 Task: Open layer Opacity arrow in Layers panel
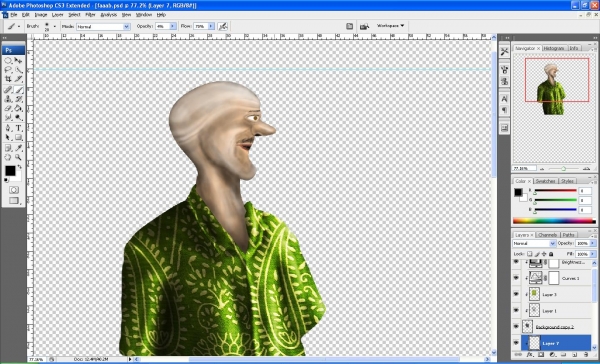point(593,243)
